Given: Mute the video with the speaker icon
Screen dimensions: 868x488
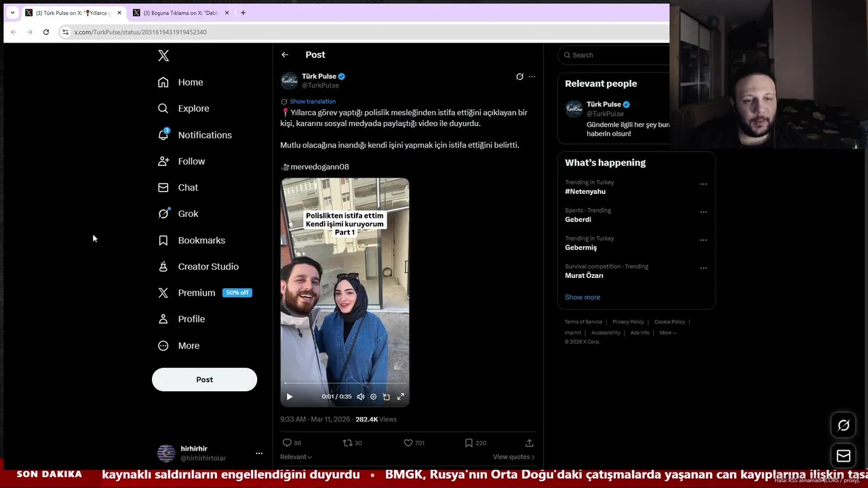Looking at the screenshot, I should [361, 396].
